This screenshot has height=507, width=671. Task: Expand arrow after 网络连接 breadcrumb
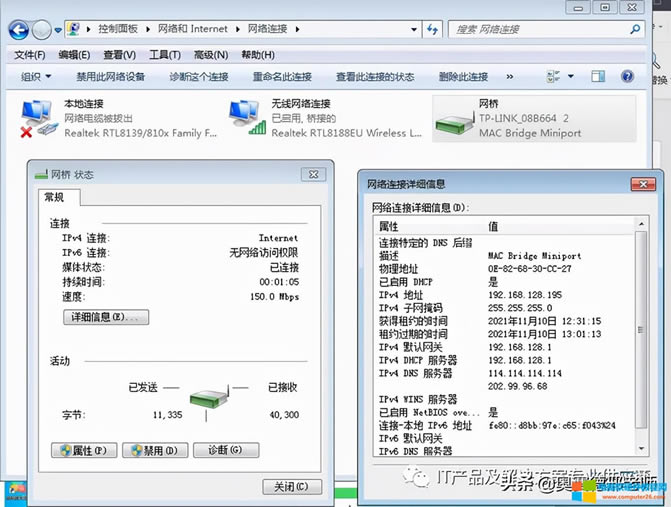297,29
